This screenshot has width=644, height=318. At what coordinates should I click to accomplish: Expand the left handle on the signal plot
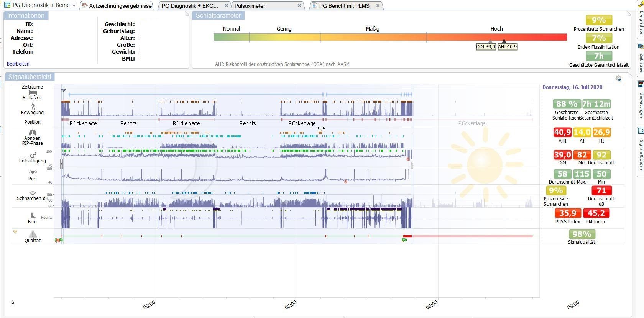tap(61, 164)
